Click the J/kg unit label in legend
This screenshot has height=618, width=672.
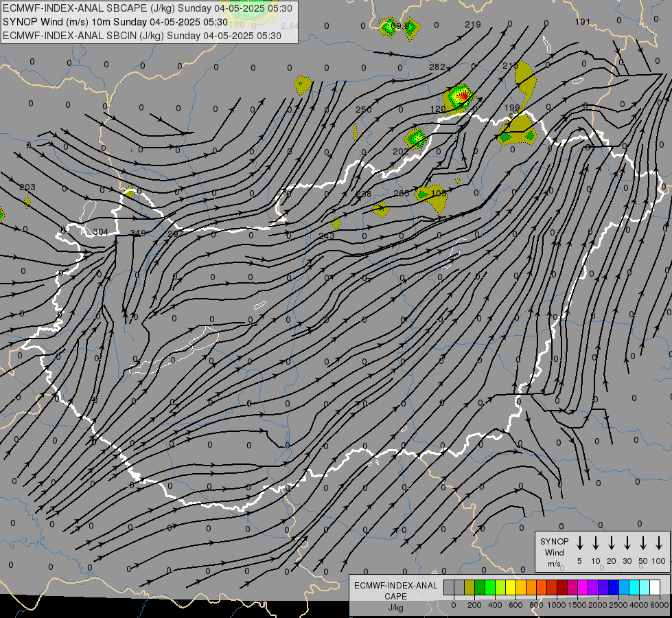pos(395,608)
